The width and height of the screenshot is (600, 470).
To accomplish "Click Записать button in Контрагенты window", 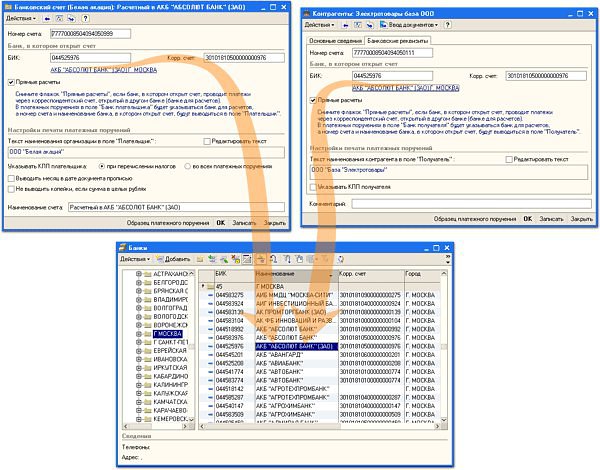I will click(x=552, y=217).
